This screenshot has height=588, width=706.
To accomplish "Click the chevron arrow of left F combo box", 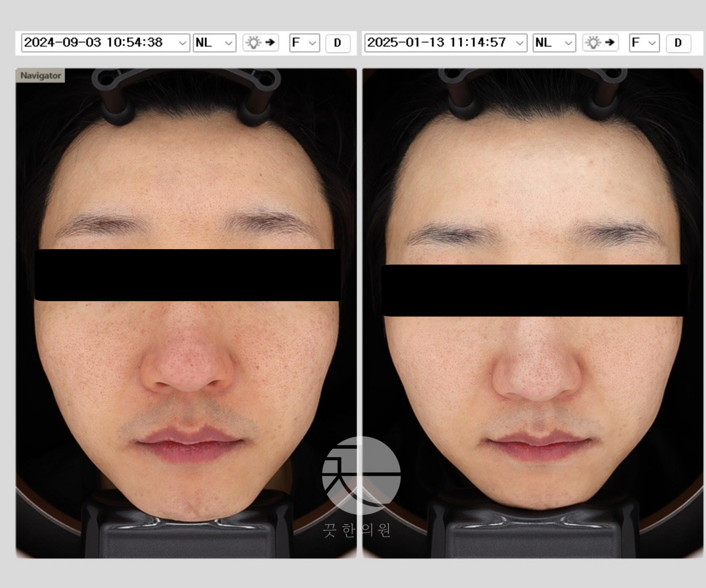I will 312,43.
